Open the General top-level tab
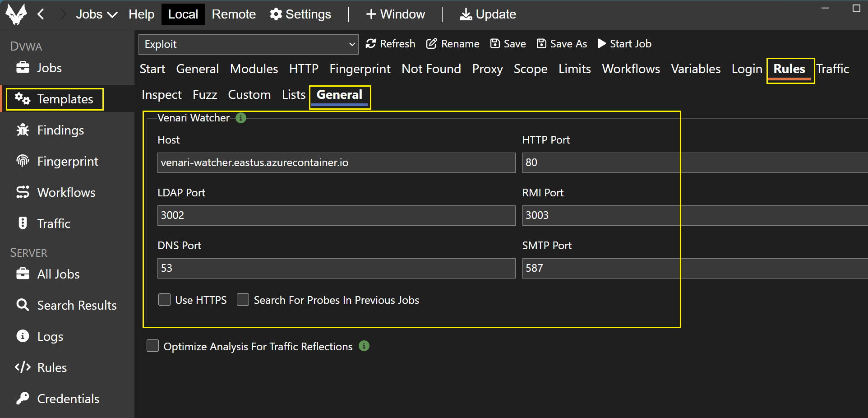 198,69
